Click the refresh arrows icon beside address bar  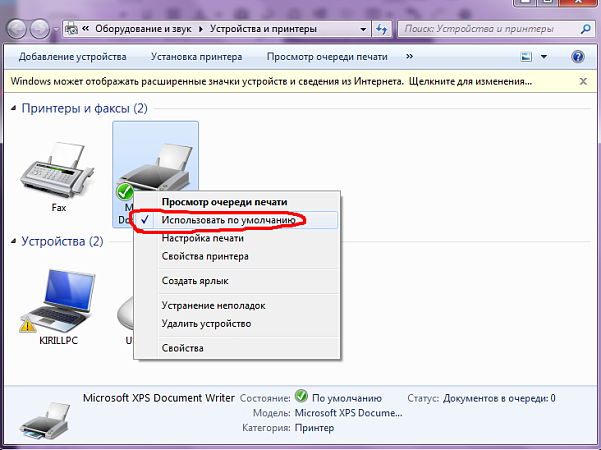tap(382, 29)
